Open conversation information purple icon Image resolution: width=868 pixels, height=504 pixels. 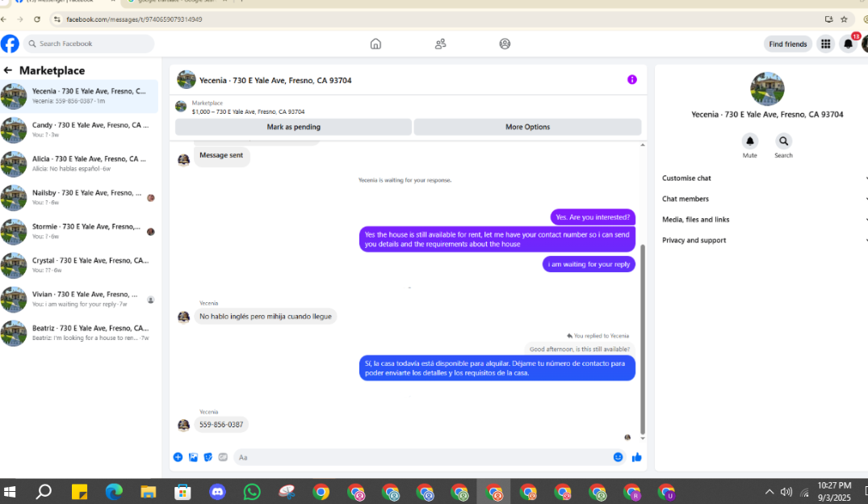pyautogui.click(x=631, y=80)
